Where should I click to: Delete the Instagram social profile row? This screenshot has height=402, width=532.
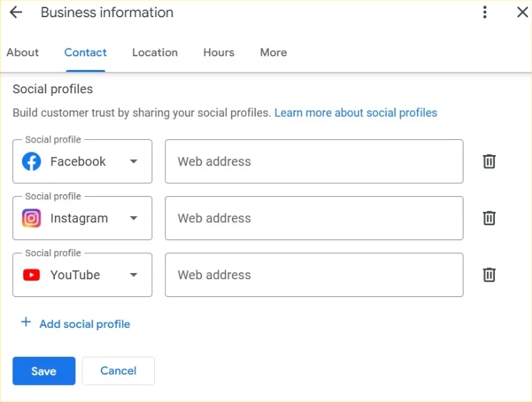point(489,218)
